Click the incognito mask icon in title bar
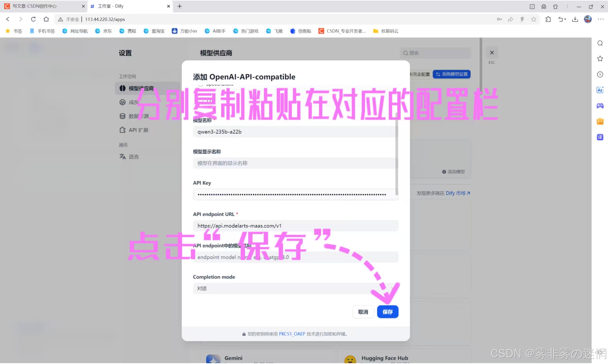608x364 pixels. [x=544, y=6]
